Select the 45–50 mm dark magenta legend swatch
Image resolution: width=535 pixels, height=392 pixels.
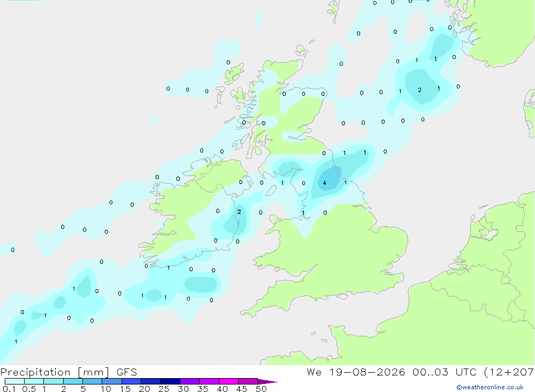click(248, 381)
